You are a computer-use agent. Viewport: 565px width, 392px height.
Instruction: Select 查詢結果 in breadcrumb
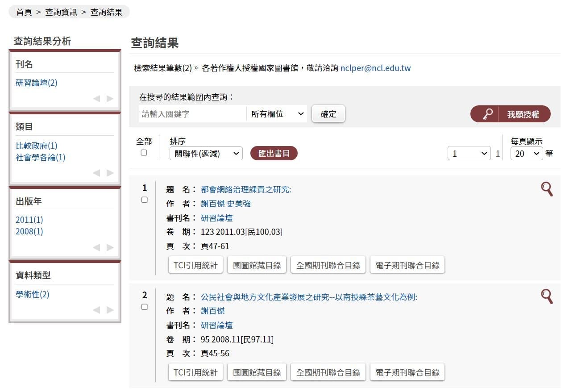pos(106,12)
